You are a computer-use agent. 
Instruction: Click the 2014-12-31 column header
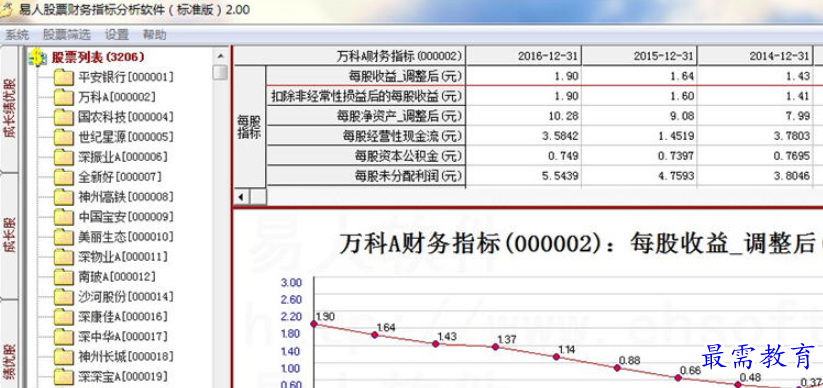(756, 56)
